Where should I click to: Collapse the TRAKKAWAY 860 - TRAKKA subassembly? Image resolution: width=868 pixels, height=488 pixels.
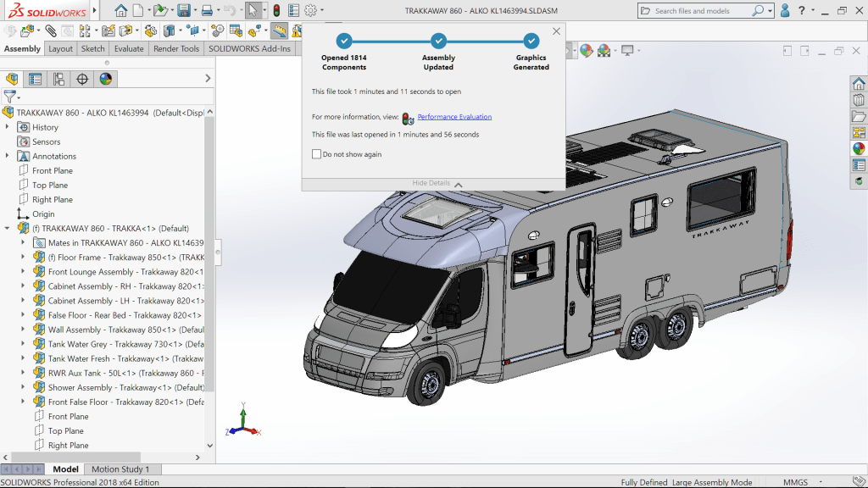(8, 228)
